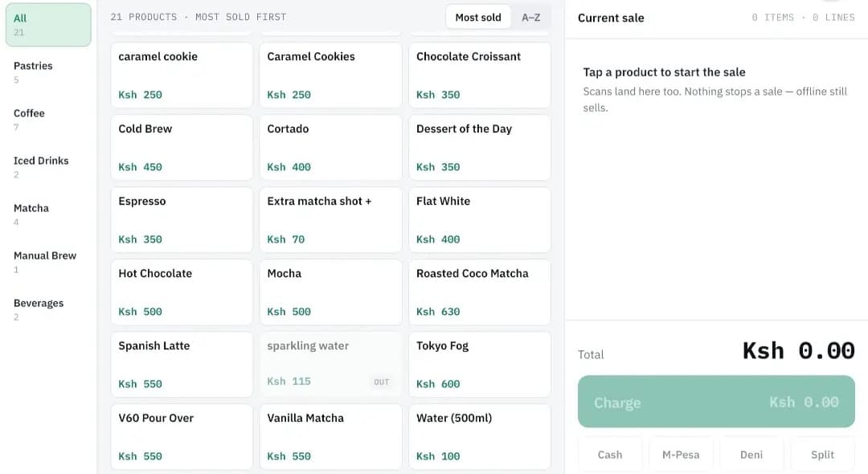
Task: Select the All category filter
Action: coord(48,25)
